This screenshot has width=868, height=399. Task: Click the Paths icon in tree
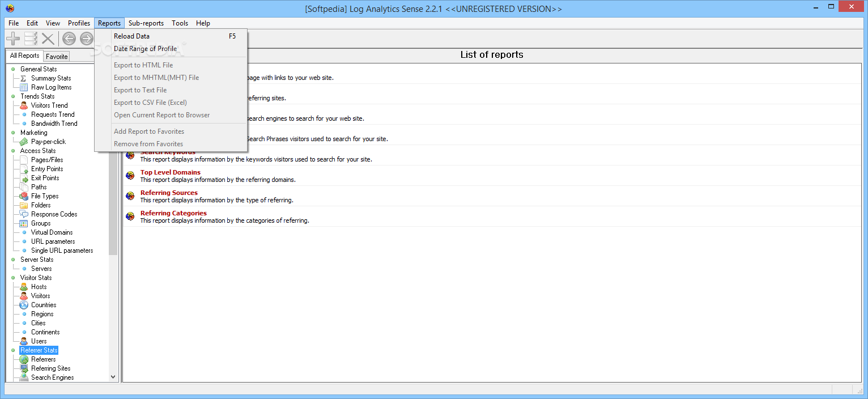pyautogui.click(x=24, y=187)
